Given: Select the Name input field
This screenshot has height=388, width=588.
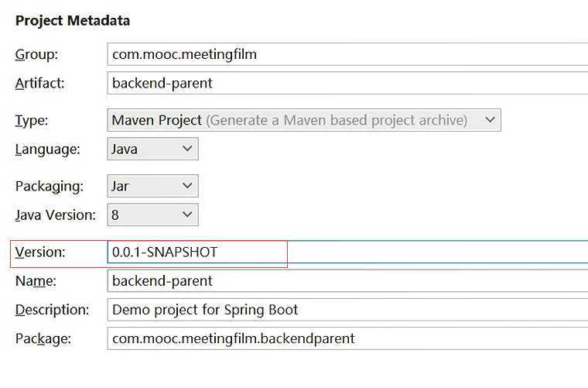Looking at the screenshot, I should click(x=347, y=280).
